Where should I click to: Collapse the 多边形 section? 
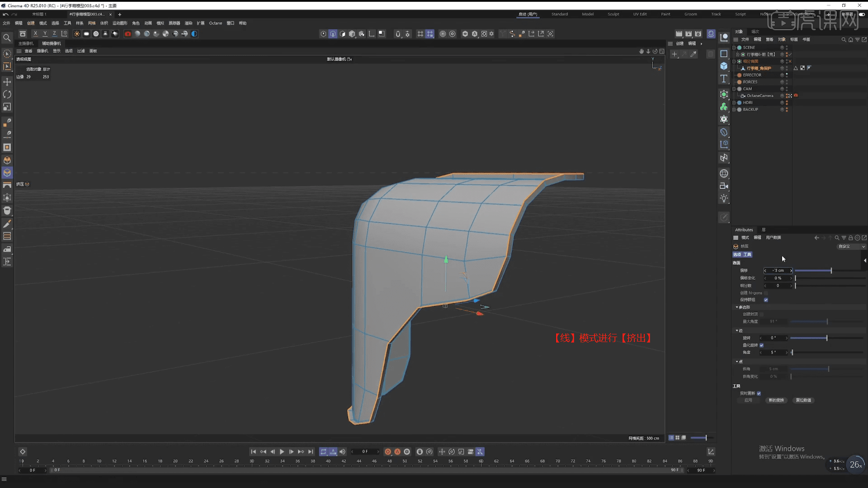click(x=737, y=307)
